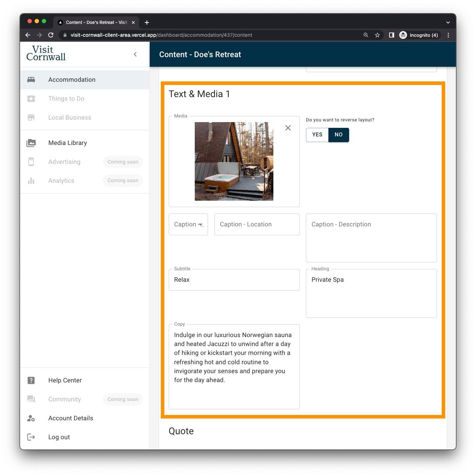Viewport: 476px width, 476px height.
Task: Click the Accommodation bed icon in sidebar
Action: 31,80
